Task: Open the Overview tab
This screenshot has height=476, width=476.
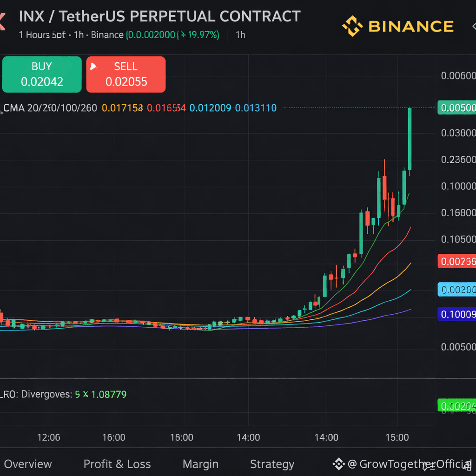Action: pos(28,464)
